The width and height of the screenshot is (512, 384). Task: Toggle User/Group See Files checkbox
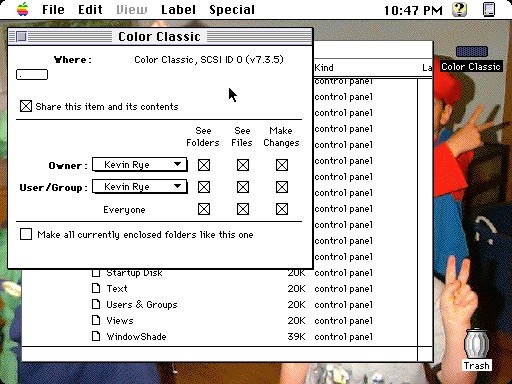[243, 187]
